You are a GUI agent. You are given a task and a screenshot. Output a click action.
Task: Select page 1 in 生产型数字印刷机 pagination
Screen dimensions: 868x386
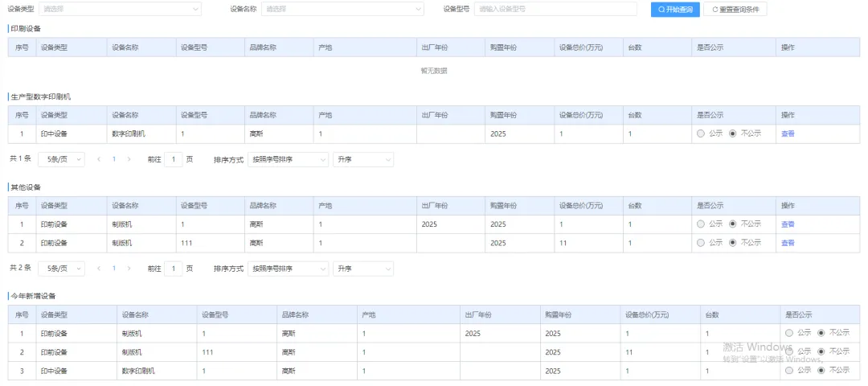click(114, 159)
